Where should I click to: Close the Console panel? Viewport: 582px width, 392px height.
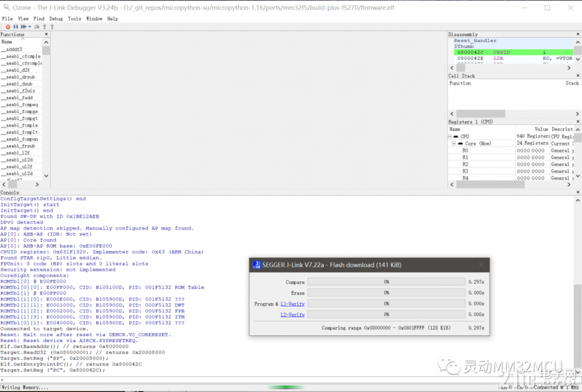578,192
